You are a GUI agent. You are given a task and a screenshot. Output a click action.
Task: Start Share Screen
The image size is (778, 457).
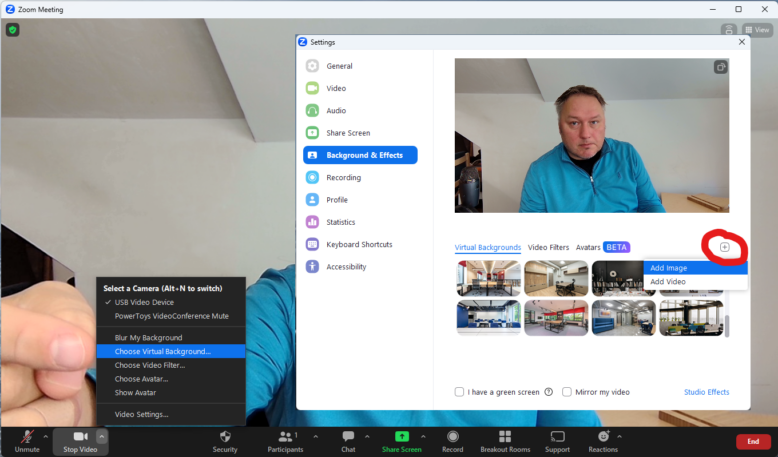pyautogui.click(x=402, y=437)
